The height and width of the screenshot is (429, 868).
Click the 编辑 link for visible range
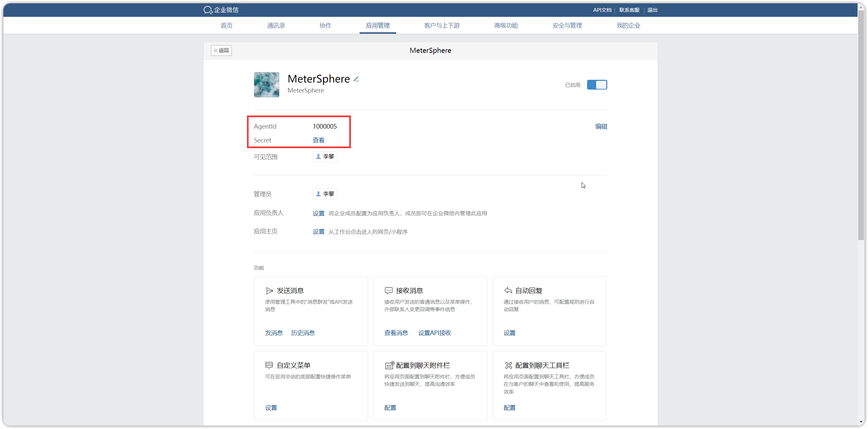point(601,127)
